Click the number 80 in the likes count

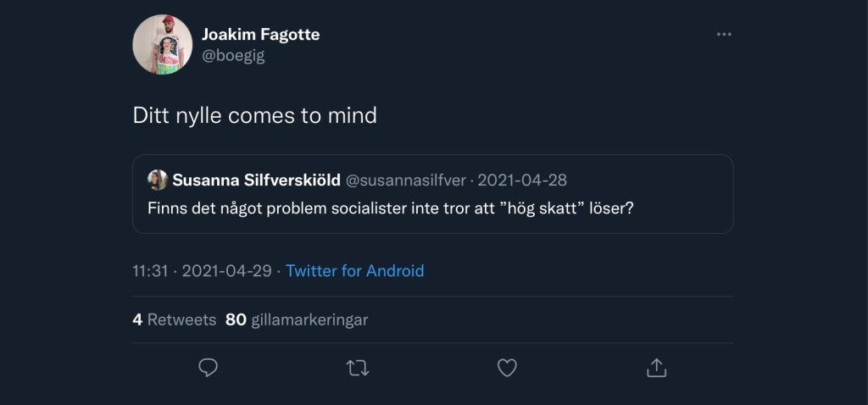pos(236,319)
